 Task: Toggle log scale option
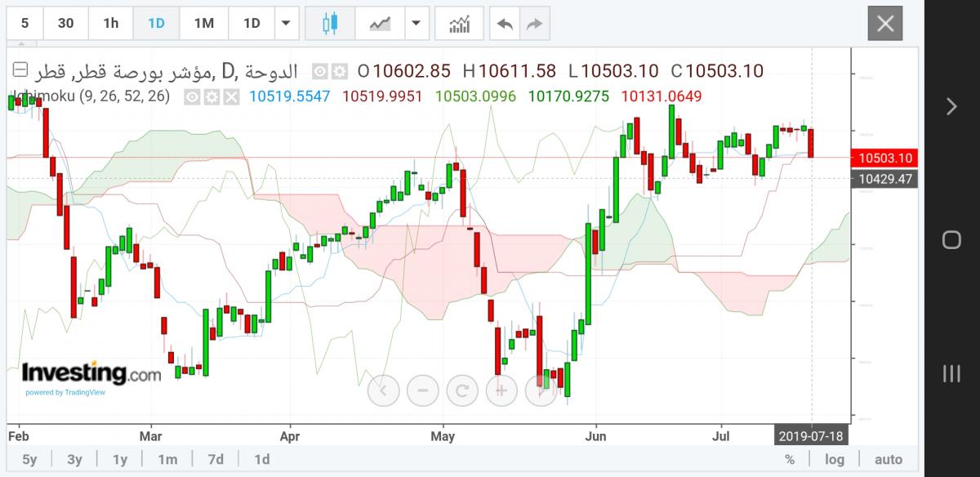point(835,459)
